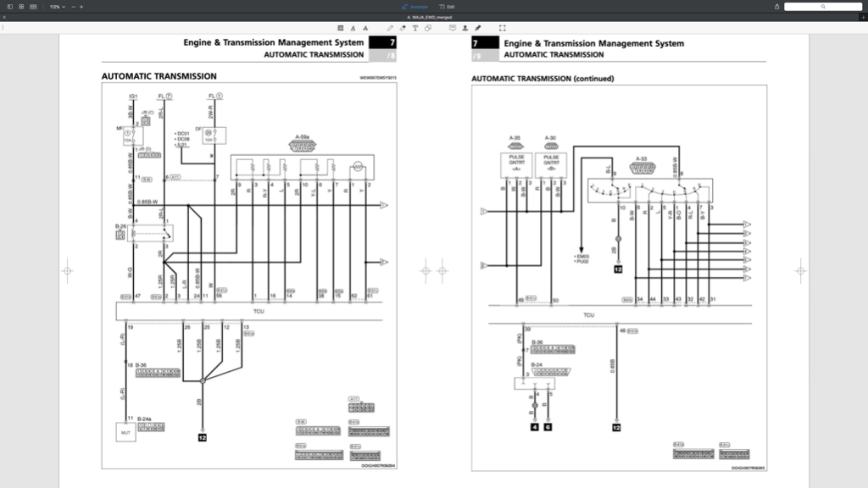The height and width of the screenshot is (488, 868).
Task: Select the eraser tool
Action: [x=403, y=28]
